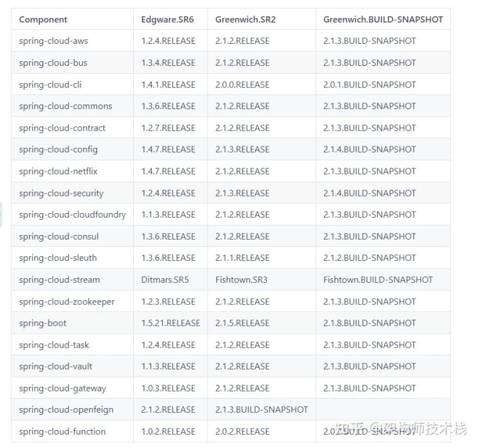Select the Fishtown.SR3 version cell
The width and height of the screenshot is (479, 448).
(x=241, y=280)
